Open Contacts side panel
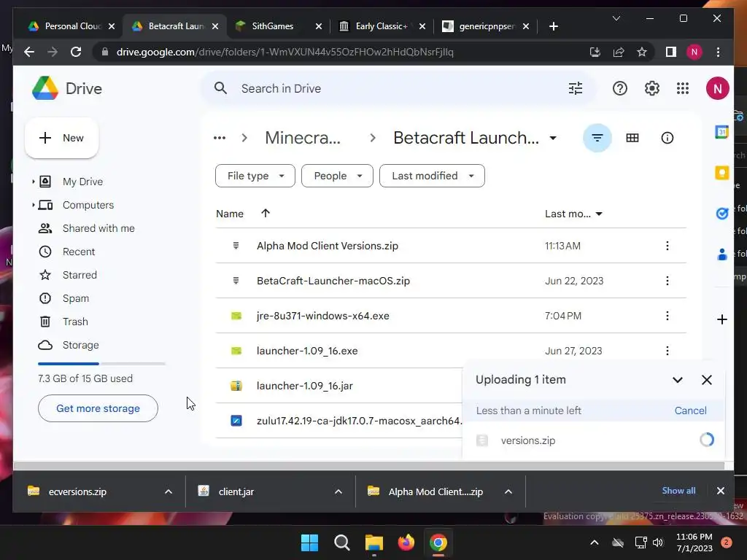Screen dimensions: 747x560 (721, 254)
